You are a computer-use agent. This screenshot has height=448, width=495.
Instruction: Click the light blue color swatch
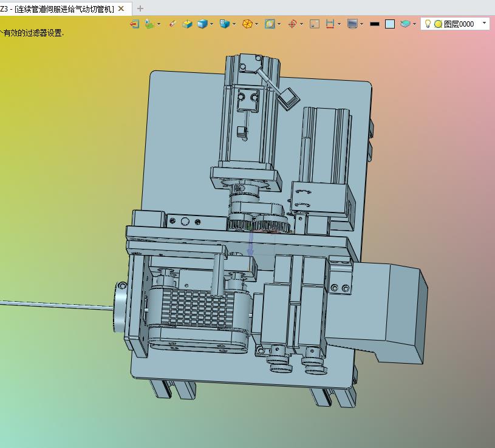click(390, 24)
